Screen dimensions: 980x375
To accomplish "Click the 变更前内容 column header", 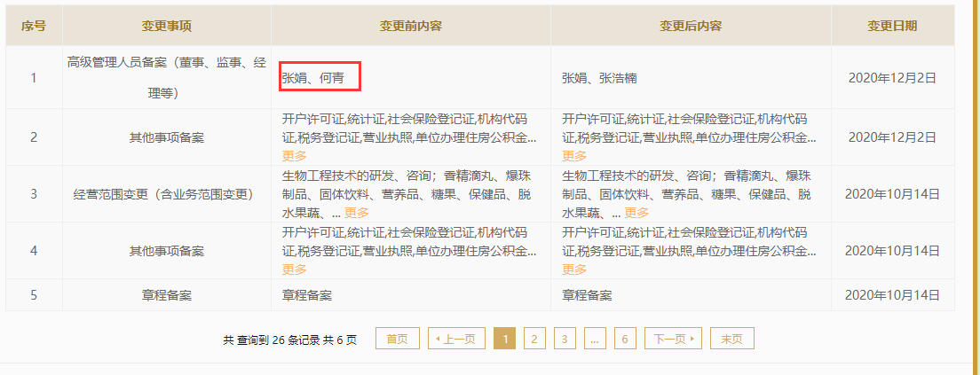I will (x=410, y=26).
